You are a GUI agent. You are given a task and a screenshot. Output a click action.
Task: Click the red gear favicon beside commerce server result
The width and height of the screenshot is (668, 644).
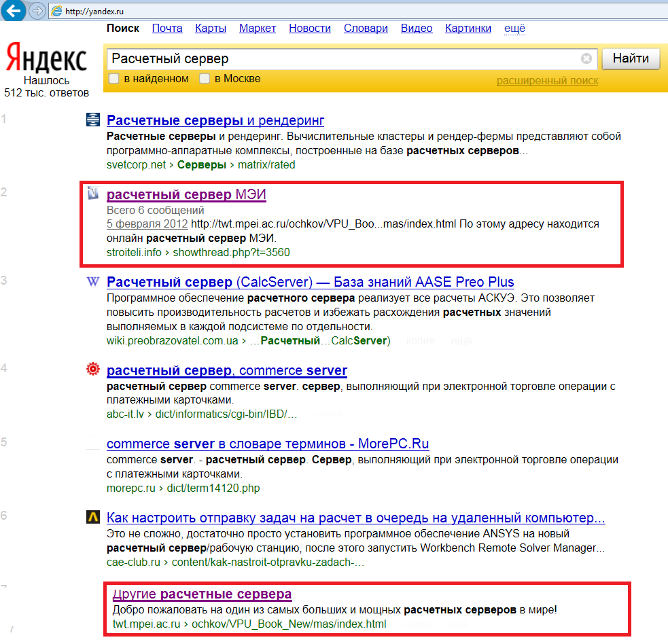pos(93,369)
